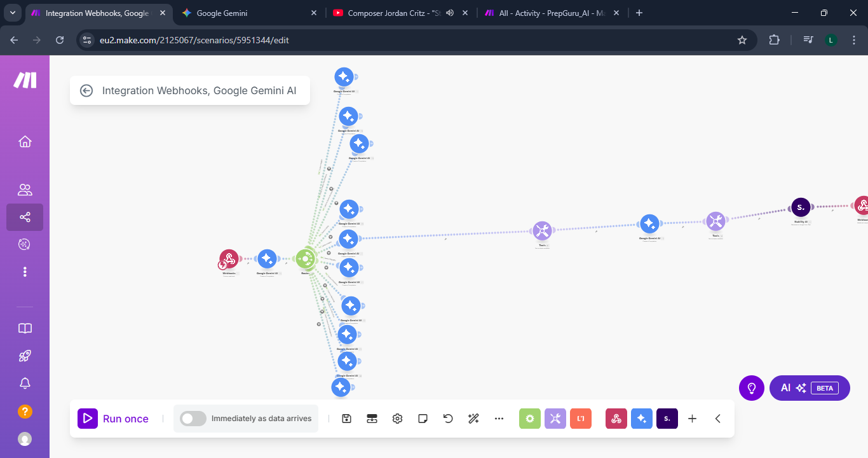Go back in browser history
This screenshot has width=868, height=458.
(x=15, y=40)
